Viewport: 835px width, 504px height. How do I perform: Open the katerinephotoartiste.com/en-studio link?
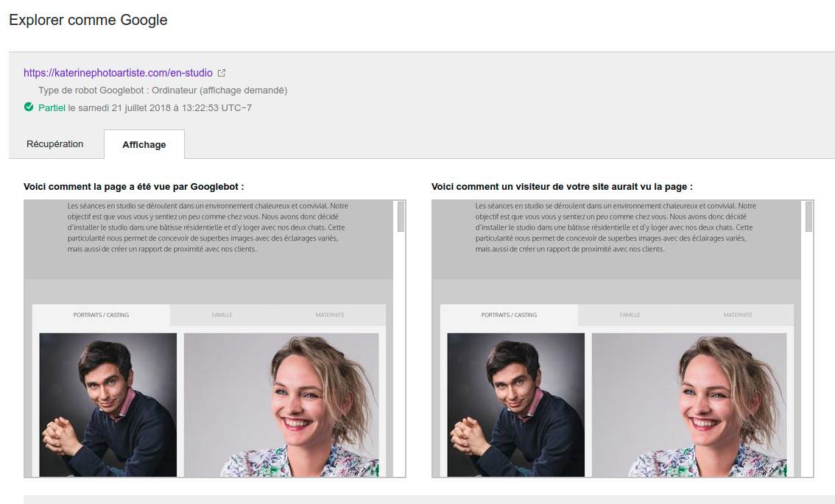118,73
